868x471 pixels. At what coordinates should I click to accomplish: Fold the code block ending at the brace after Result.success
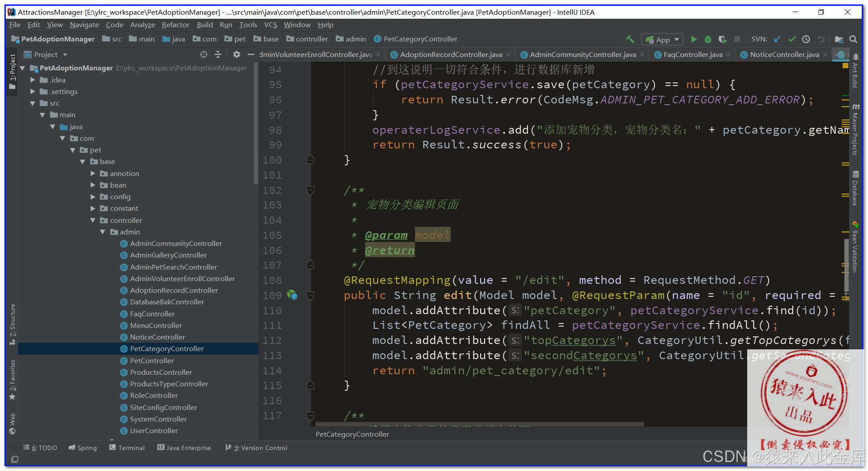click(311, 160)
